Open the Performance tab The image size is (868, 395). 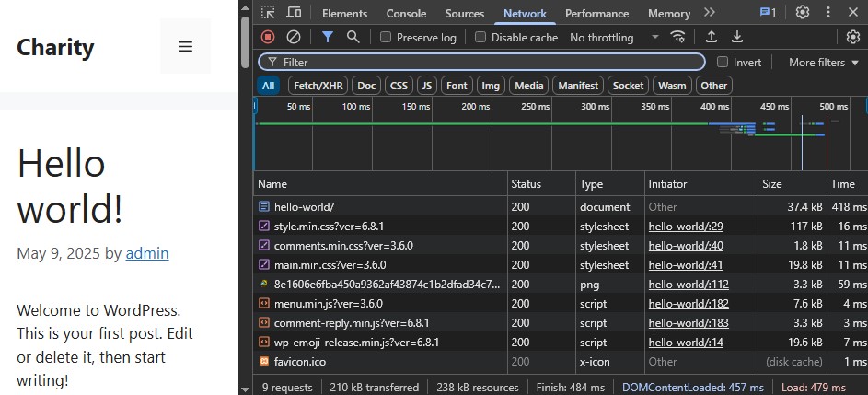tap(596, 14)
